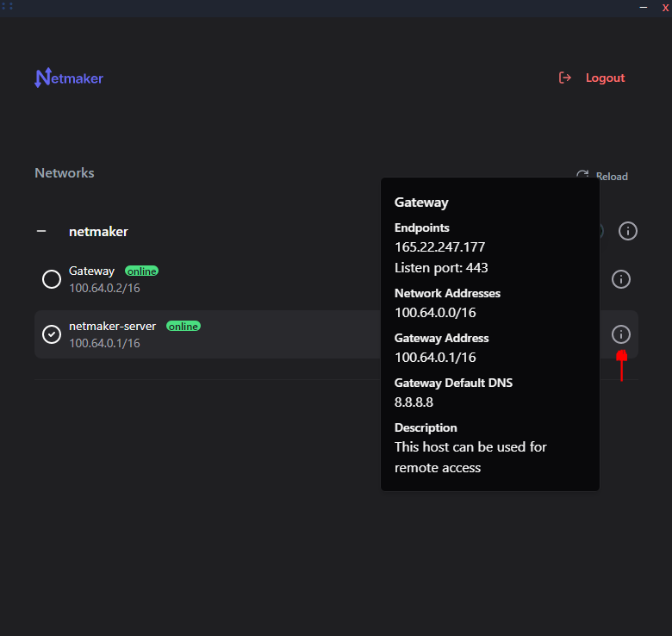Select the Gateway radio button
This screenshot has width=672, height=636.
click(x=52, y=279)
